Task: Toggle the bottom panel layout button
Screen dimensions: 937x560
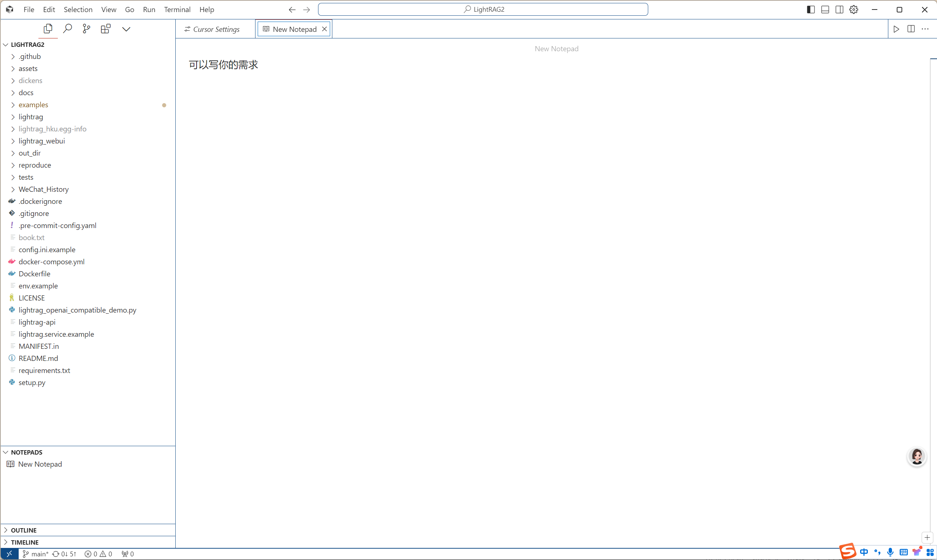Action: 825,10
